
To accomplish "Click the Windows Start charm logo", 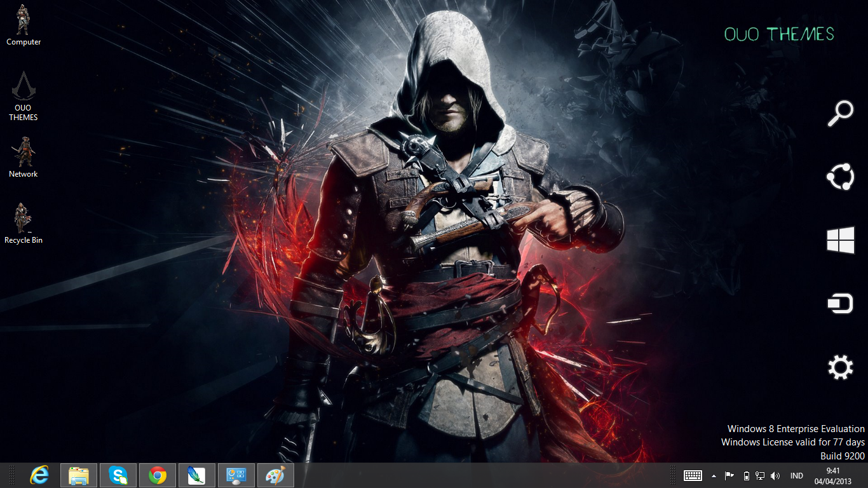I will click(840, 241).
